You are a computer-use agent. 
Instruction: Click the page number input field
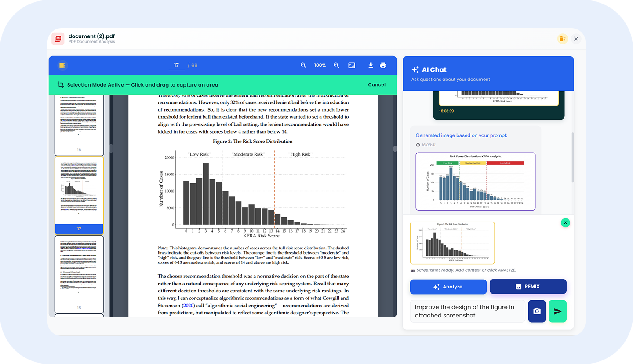coord(176,65)
